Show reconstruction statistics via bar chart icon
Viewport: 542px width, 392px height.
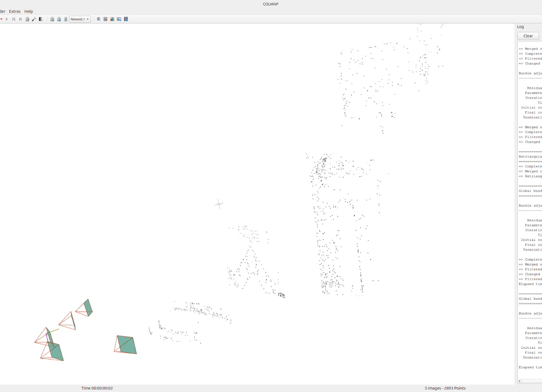(112, 19)
